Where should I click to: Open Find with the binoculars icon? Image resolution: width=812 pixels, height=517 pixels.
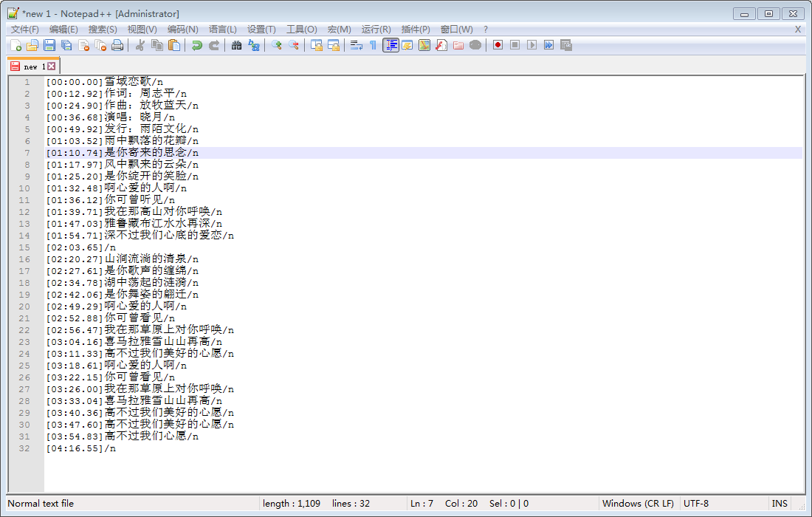(x=236, y=46)
